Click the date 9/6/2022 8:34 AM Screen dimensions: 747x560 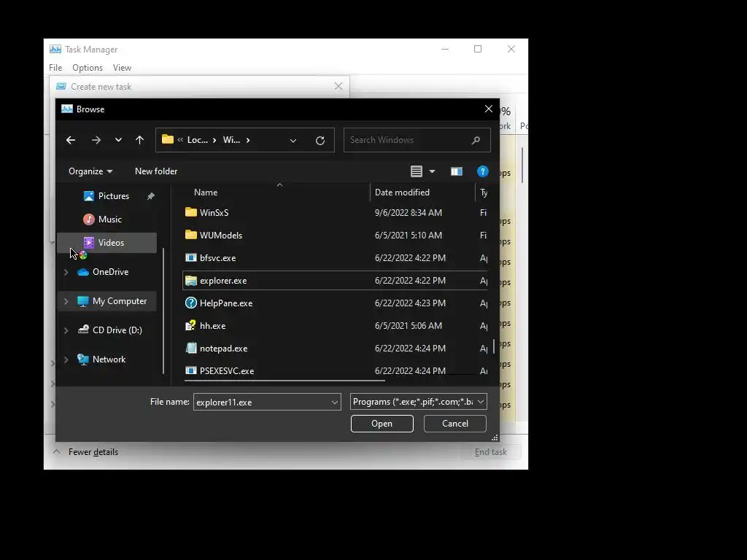click(409, 212)
